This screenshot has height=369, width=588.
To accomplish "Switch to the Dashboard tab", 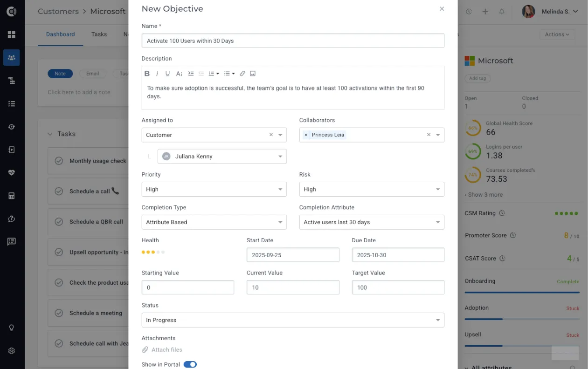I will pyautogui.click(x=61, y=34).
